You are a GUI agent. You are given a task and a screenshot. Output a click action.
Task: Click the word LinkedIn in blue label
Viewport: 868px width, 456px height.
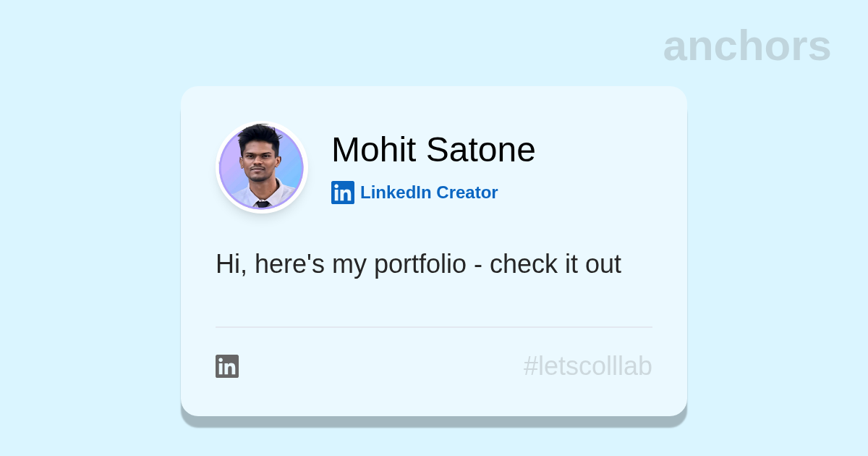pos(396,193)
